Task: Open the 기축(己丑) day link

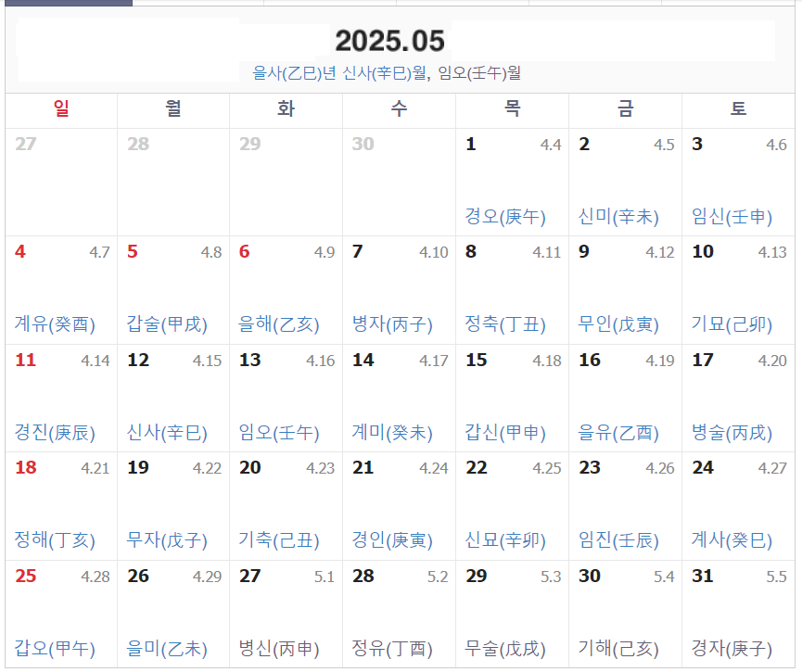Action: 279,540
